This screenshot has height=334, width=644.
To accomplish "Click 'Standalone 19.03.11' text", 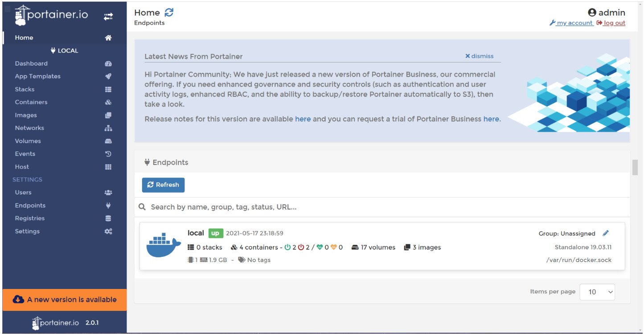I will 583,247.
